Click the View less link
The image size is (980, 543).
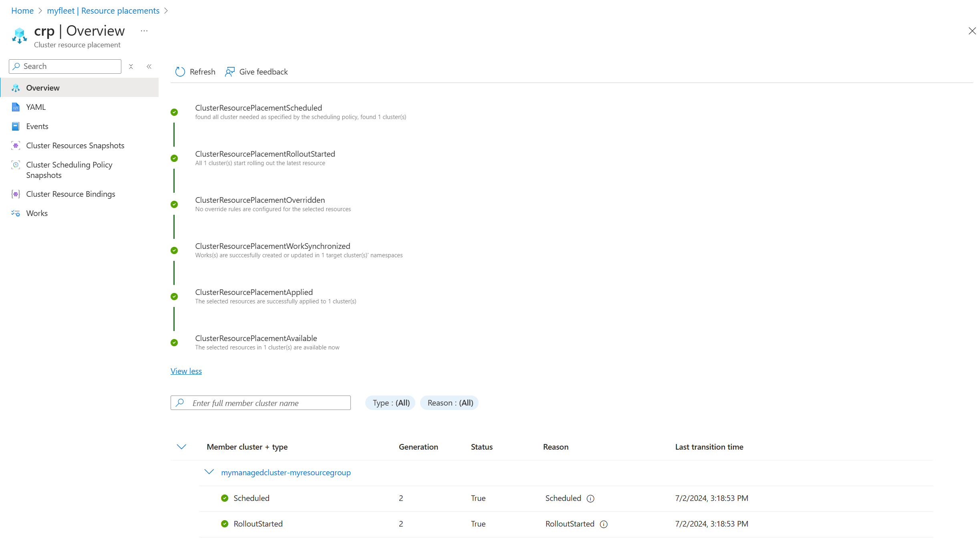click(x=186, y=371)
